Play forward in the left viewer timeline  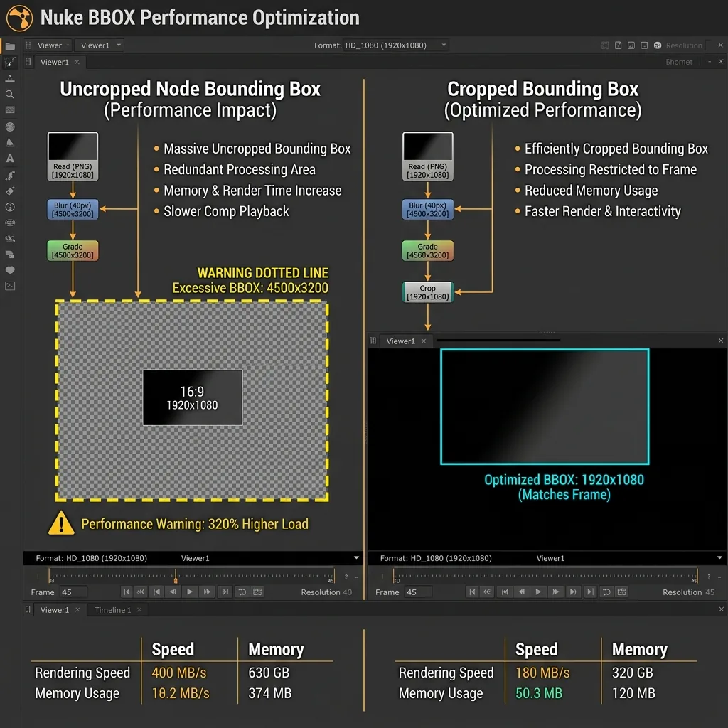coord(189,591)
